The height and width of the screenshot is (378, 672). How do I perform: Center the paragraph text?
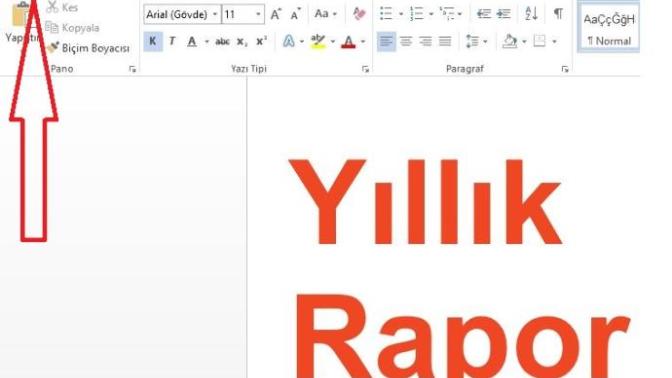[406, 42]
